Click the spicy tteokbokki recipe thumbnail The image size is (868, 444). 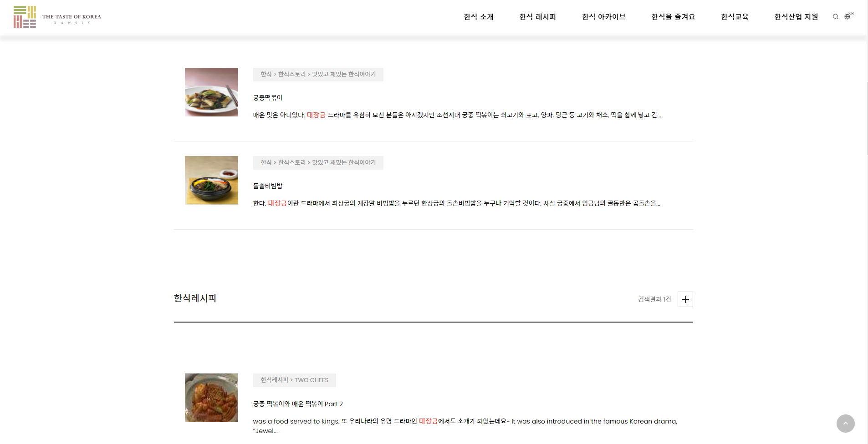[x=211, y=398]
